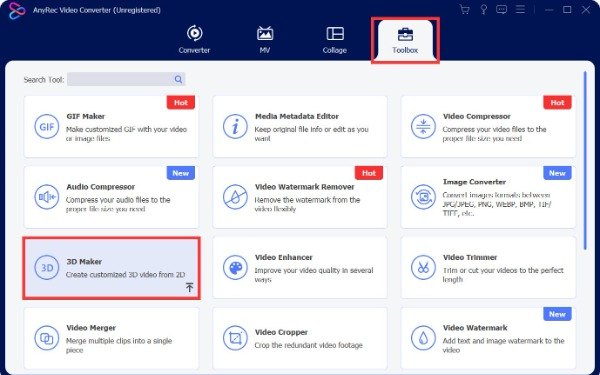Screen dimensions: 600x375
Task: Open the Video Cropper icon
Action: point(235,338)
